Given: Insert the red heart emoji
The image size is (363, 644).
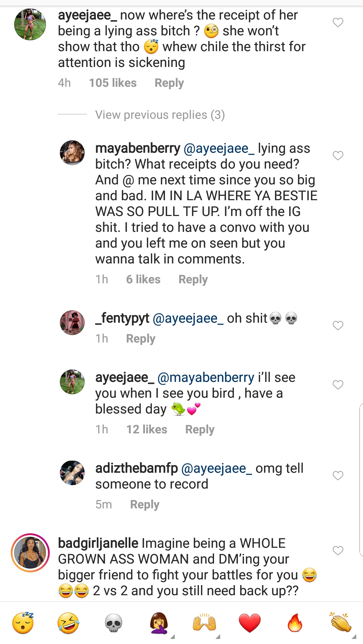Looking at the screenshot, I should click(250, 623).
